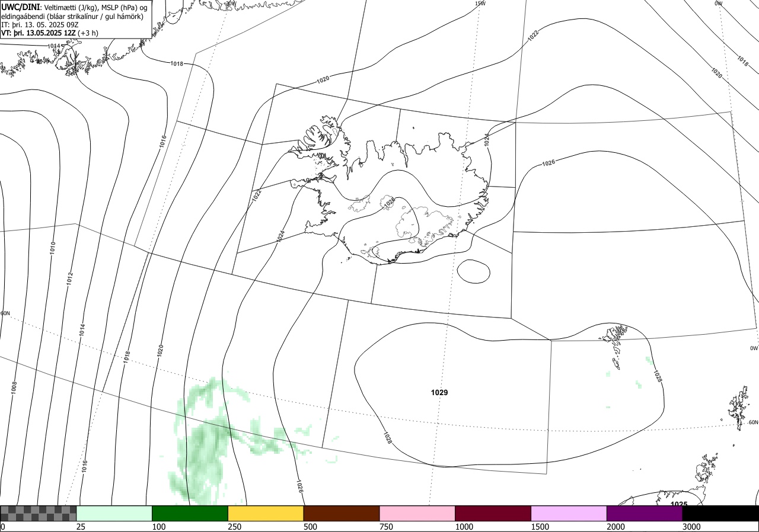Image resolution: width=759 pixels, height=532 pixels.
Task: Click the brown 500–750 legend swatch
Action: [342, 513]
